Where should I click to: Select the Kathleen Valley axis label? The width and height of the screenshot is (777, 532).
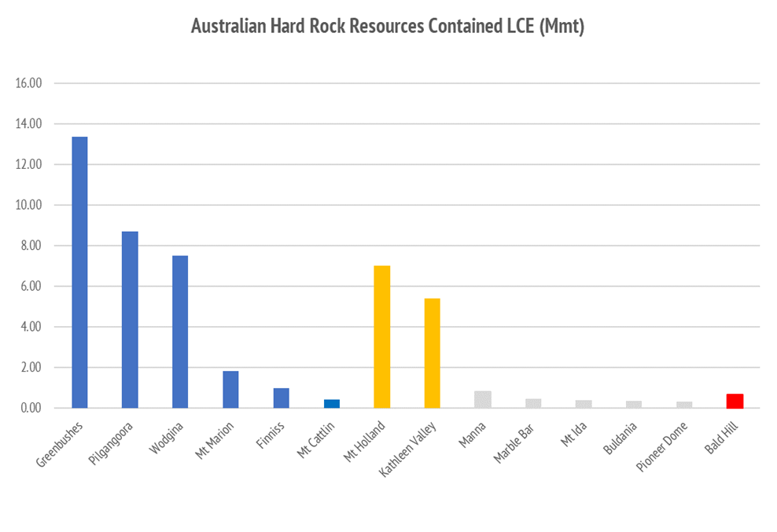coord(413,448)
